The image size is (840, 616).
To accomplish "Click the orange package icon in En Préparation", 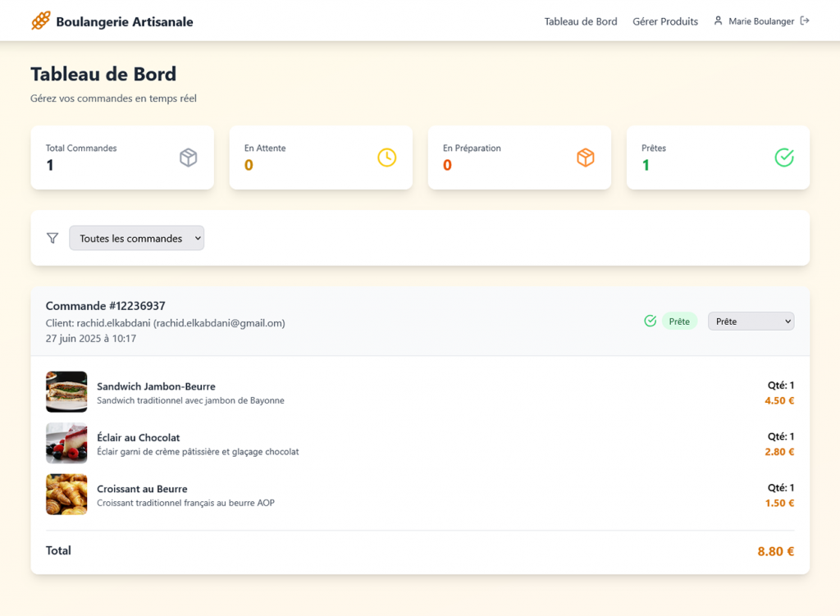I will click(586, 157).
